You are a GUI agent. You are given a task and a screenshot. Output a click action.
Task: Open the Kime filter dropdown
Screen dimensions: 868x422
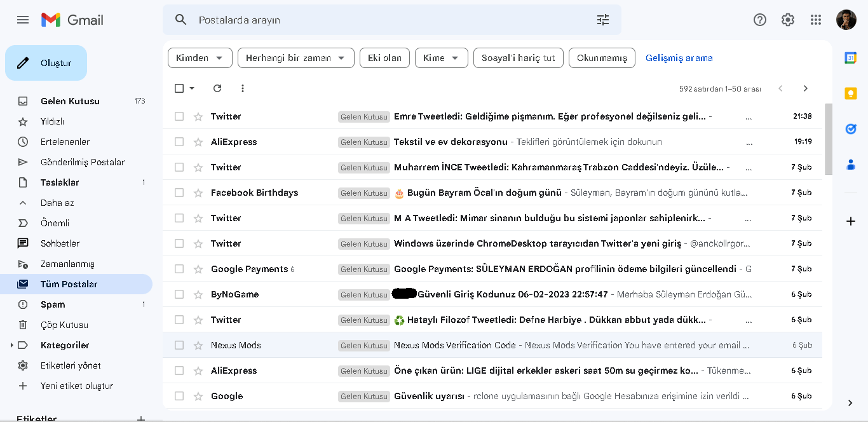(x=442, y=58)
